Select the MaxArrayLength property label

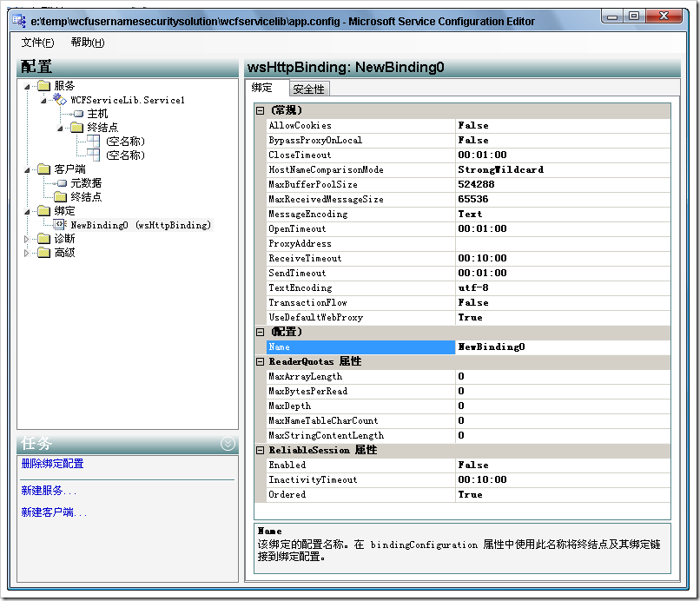[x=306, y=376]
